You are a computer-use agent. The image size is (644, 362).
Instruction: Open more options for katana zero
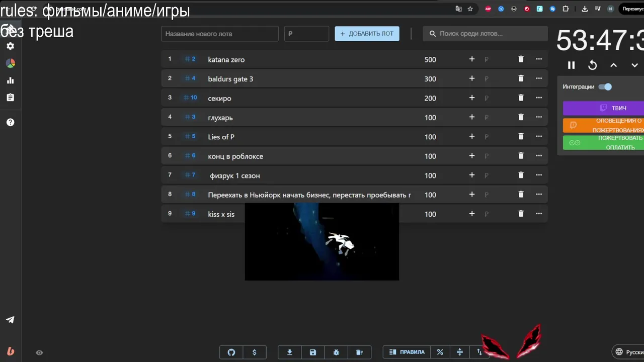(539, 59)
